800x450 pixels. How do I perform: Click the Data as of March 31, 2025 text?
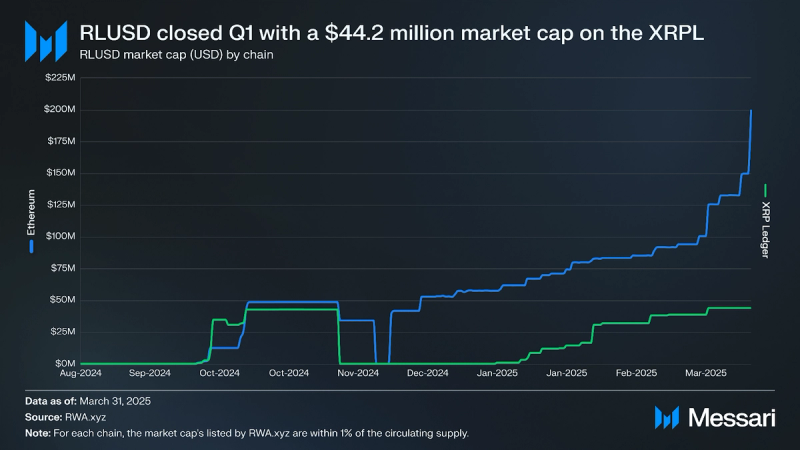tap(88, 401)
